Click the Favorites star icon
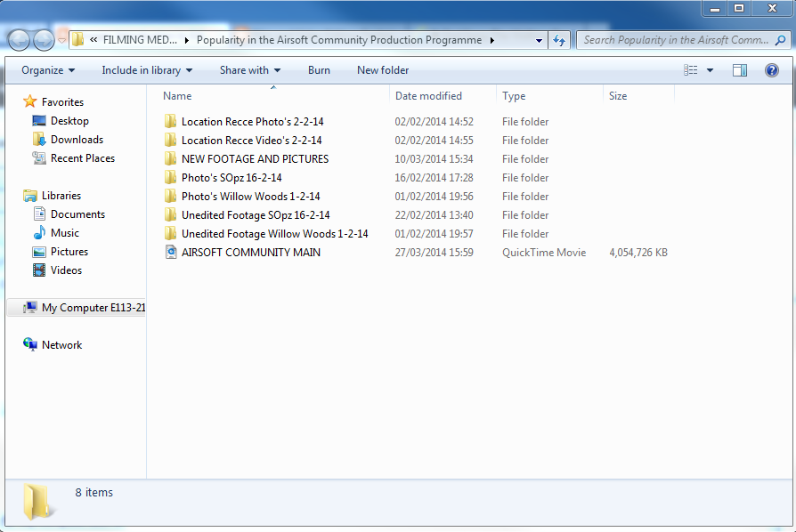This screenshot has height=532, width=796. (x=30, y=101)
